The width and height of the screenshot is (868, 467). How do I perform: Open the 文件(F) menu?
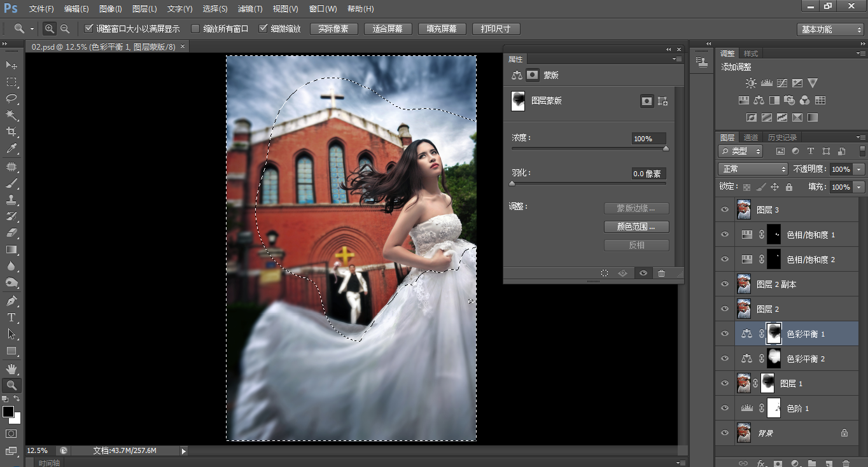pos(42,9)
